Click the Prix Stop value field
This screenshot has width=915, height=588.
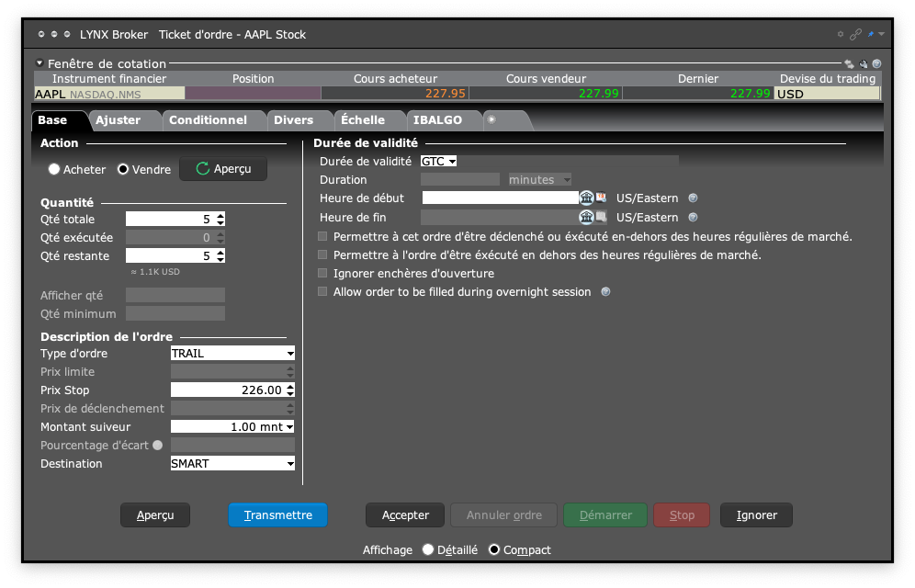(x=228, y=390)
